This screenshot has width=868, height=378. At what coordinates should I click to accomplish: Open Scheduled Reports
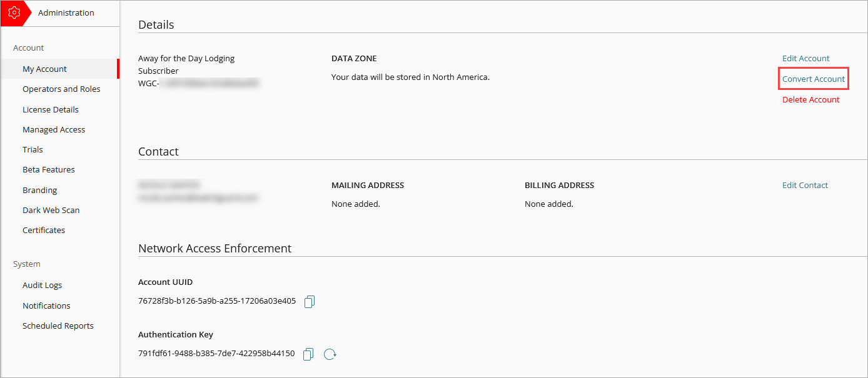58,326
